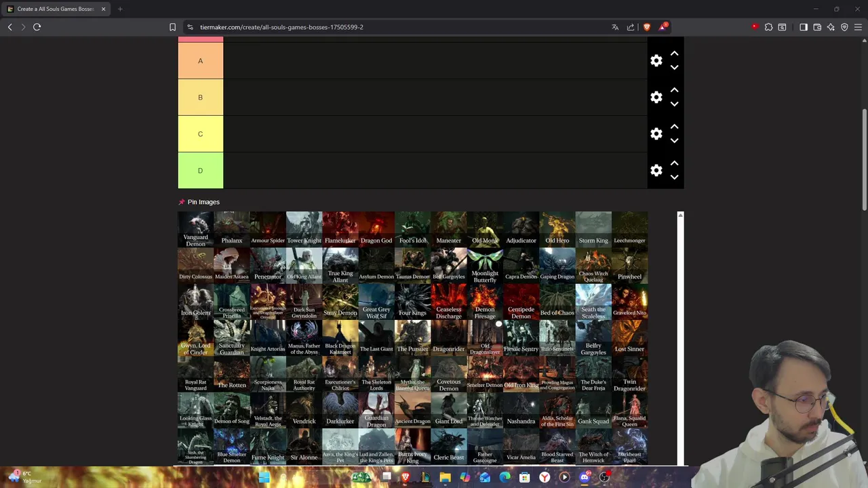Select the Vanguard Demon boss image

pyautogui.click(x=195, y=229)
